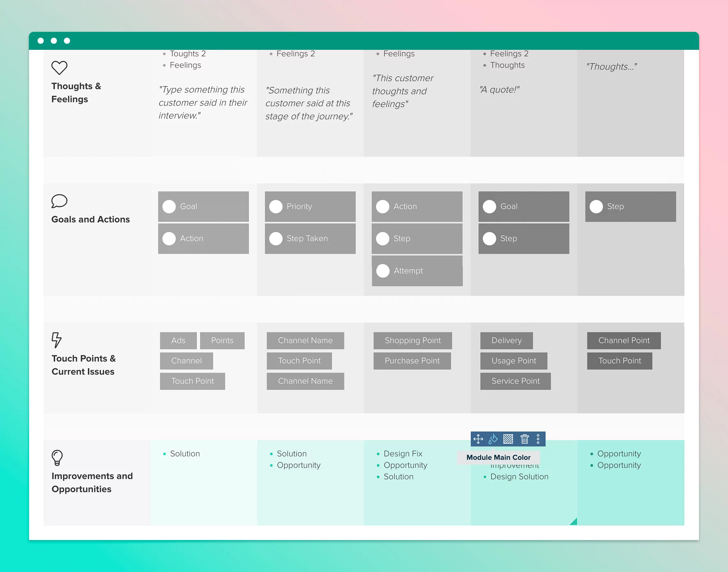Click the lightning bolt Touch Points icon

tap(56, 340)
